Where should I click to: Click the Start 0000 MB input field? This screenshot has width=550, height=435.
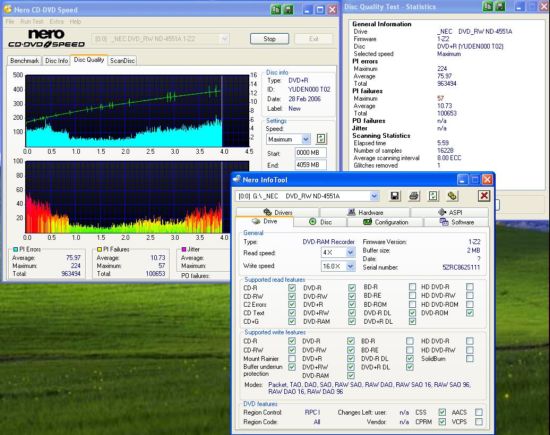click(x=311, y=153)
